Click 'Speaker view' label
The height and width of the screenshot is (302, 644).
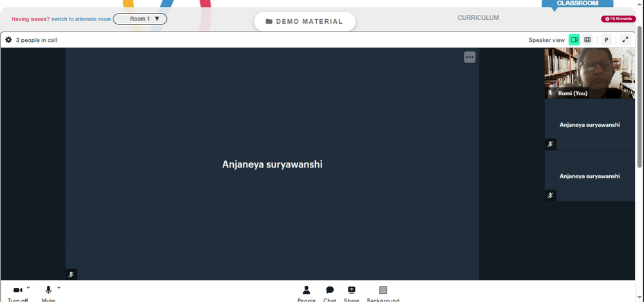click(547, 41)
